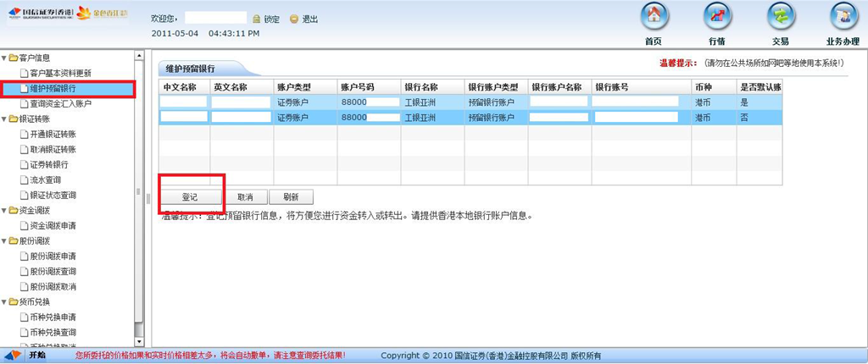
Task: Collapse the 股份调拨 tree folder
Action: point(4,240)
